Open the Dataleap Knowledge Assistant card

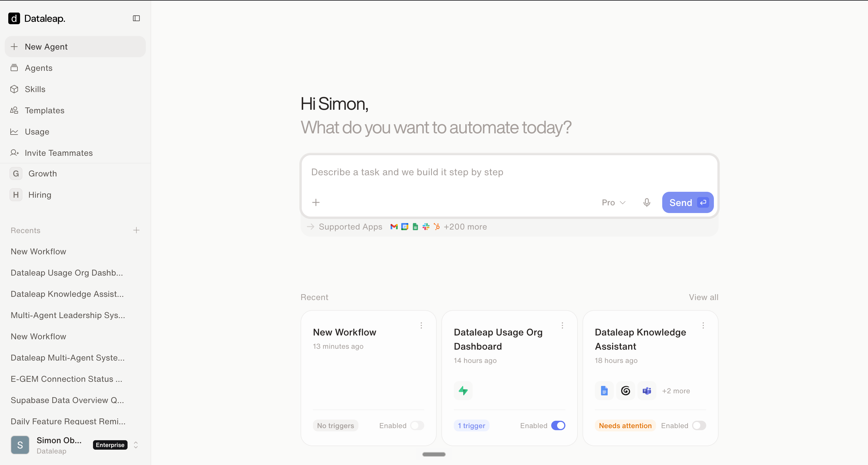click(x=650, y=378)
